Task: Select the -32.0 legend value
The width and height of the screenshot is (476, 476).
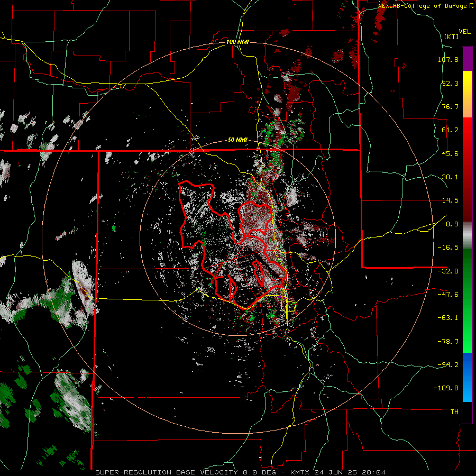Action: (x=448, y=271)
